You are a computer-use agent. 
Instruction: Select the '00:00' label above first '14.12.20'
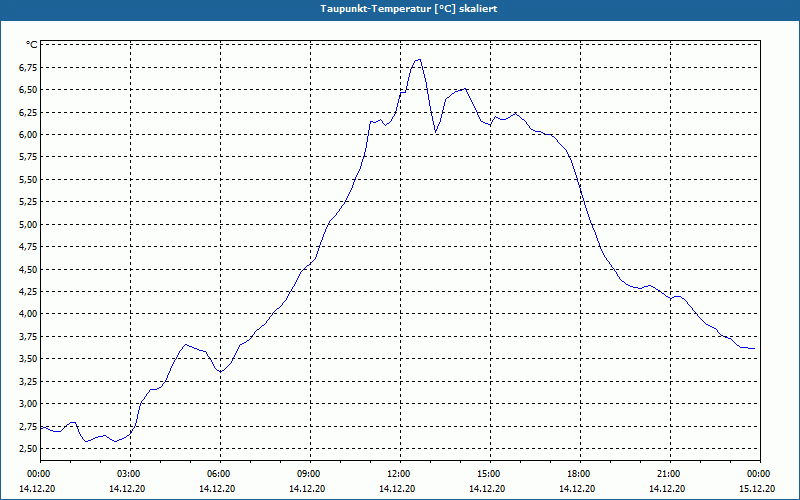pos(40,474)
